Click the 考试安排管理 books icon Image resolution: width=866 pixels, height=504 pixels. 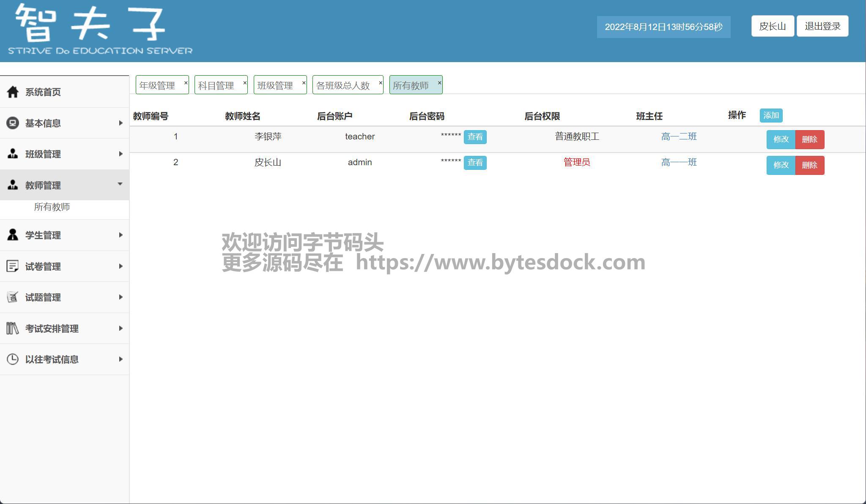pos(13,328)
